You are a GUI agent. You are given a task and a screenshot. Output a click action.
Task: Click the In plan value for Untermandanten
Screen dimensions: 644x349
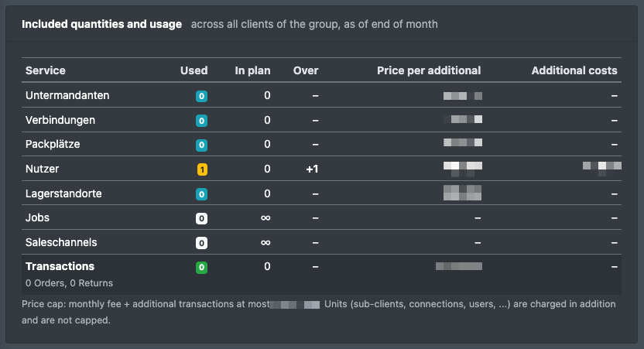pos(267,95)
